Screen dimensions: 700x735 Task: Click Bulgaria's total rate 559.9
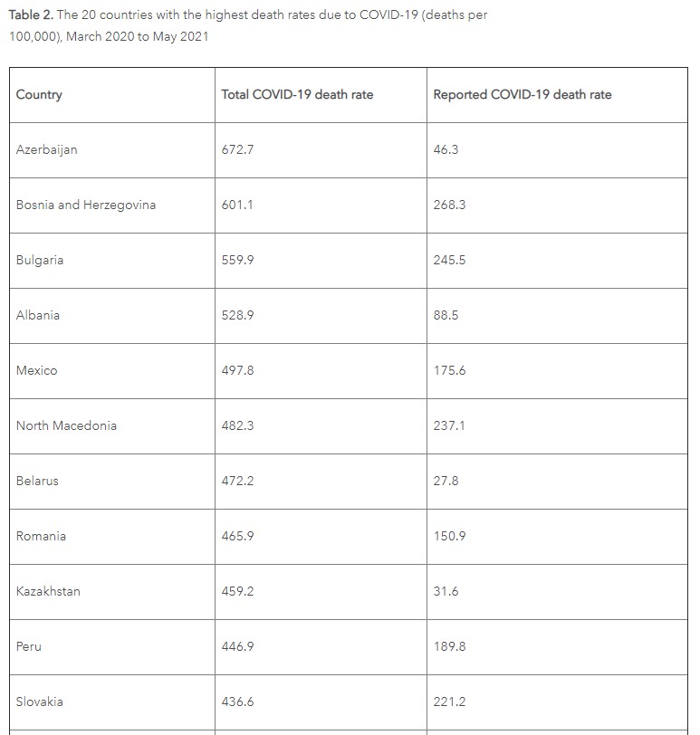click(x=237, y=260)
